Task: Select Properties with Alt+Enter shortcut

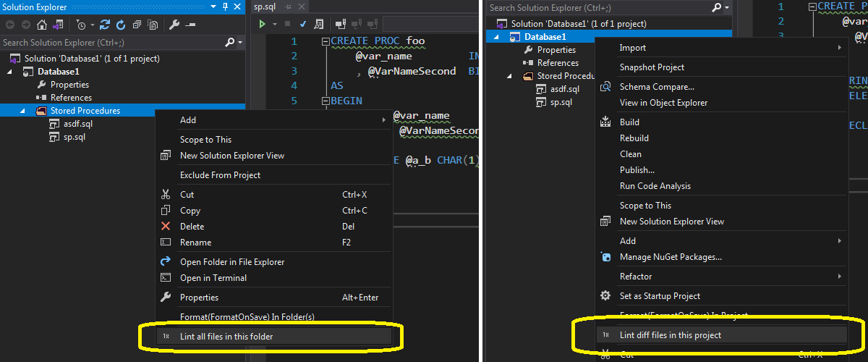Action: [x=273, y=298]
